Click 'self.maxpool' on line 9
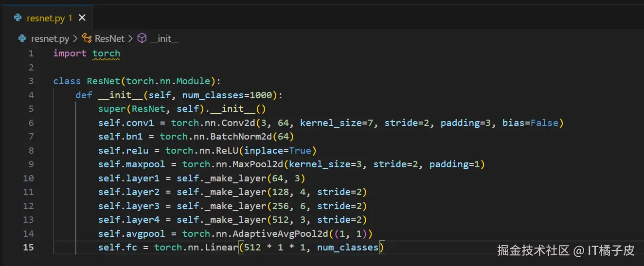Screen dimensions: 644x266 tap(132, 164)
